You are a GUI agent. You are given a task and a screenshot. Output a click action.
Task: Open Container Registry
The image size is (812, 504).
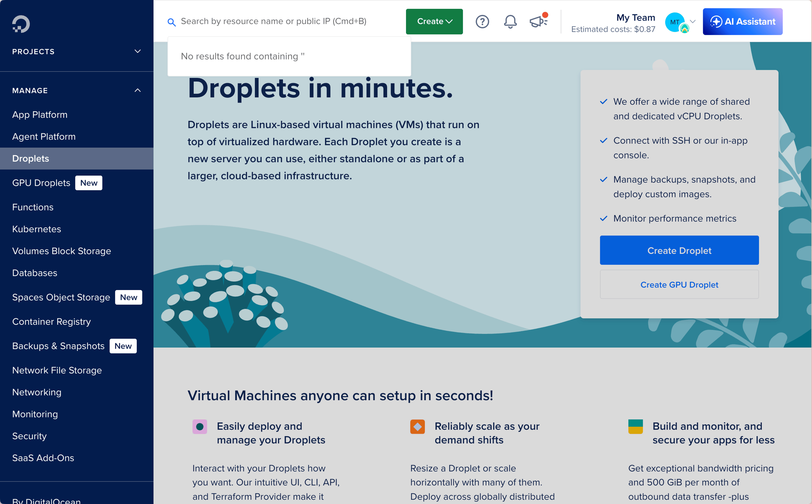pos(51,321)
